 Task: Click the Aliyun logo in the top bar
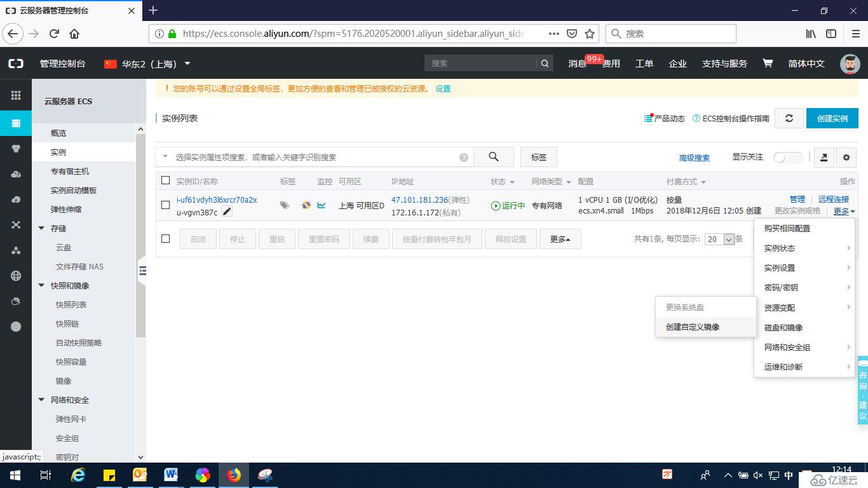coord(16,64)
